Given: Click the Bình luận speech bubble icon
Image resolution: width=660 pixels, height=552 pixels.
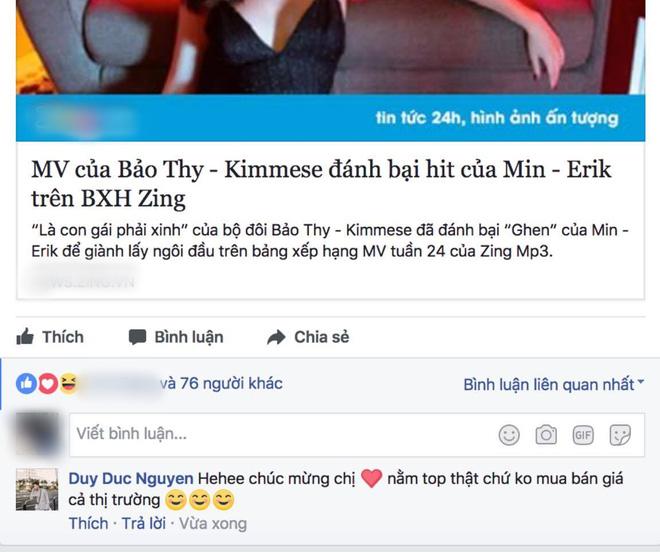Looking at the screenshot, I should 137,337.
